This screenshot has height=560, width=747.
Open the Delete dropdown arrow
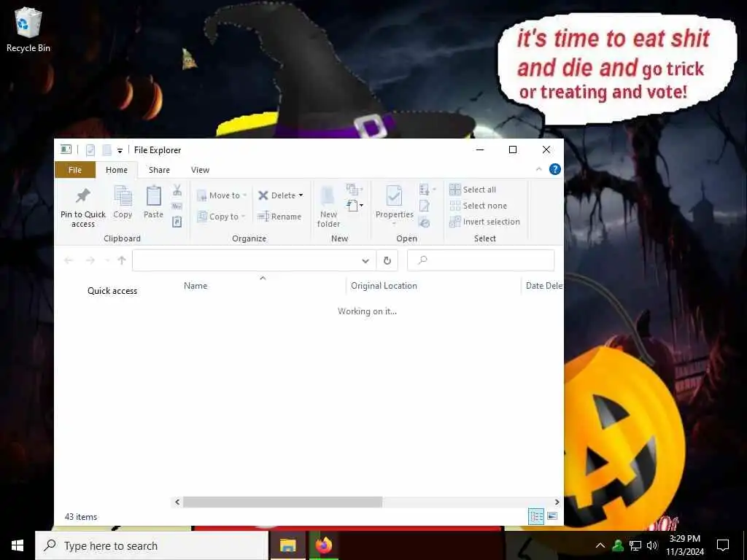click(301, 195)
